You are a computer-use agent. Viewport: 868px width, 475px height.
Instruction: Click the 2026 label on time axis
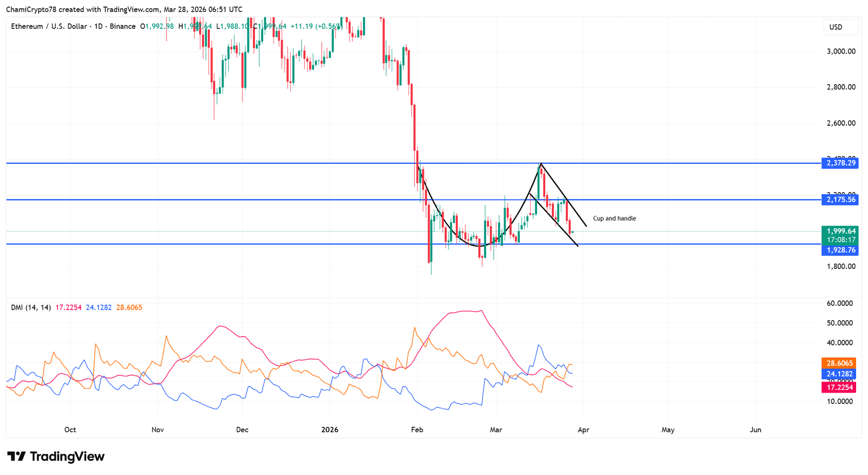coord(329,430)
